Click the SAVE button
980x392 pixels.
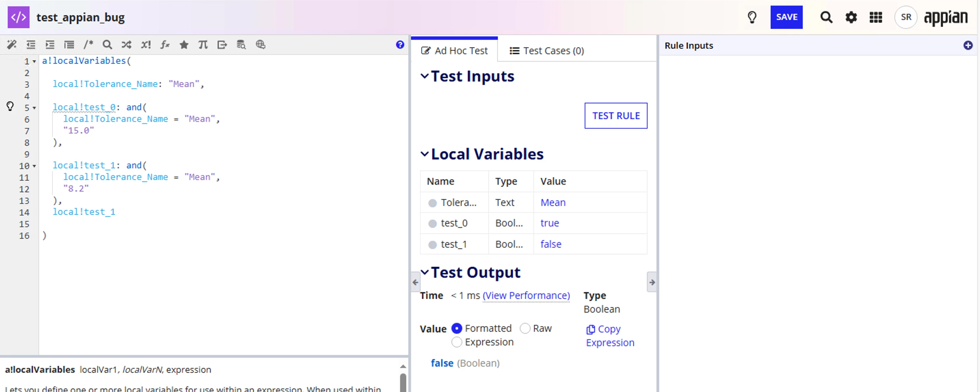[786, 17]
